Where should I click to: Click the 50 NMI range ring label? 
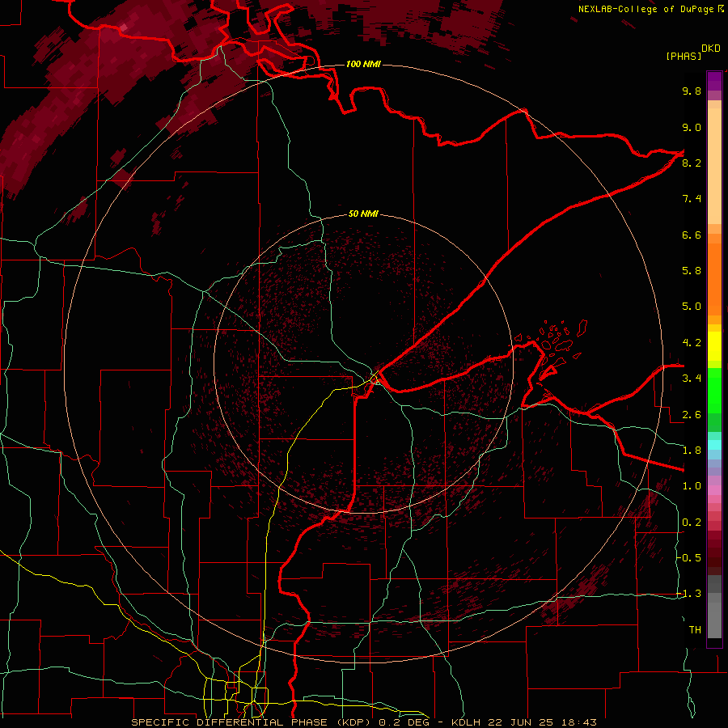pyautogui.click(x=363, y=214)
